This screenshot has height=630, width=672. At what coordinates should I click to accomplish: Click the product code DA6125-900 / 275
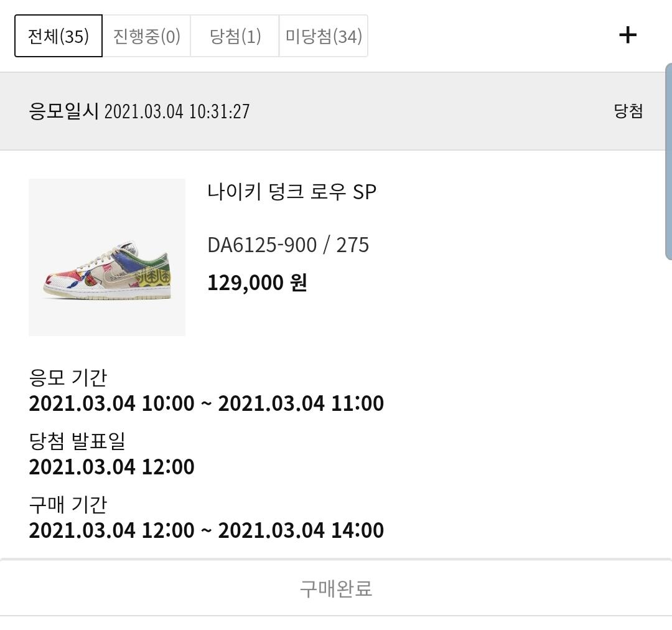(288, 245)
